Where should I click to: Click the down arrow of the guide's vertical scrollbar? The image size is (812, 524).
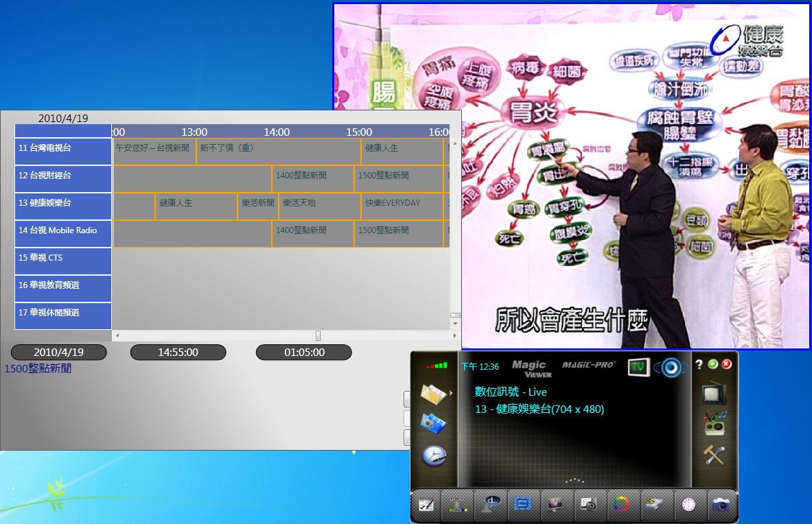(455, 324)
